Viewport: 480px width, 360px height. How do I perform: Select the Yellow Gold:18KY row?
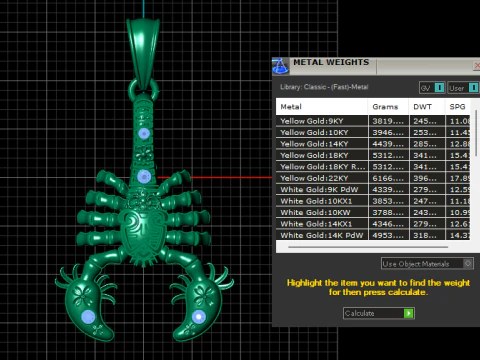(x=373, y=155)
